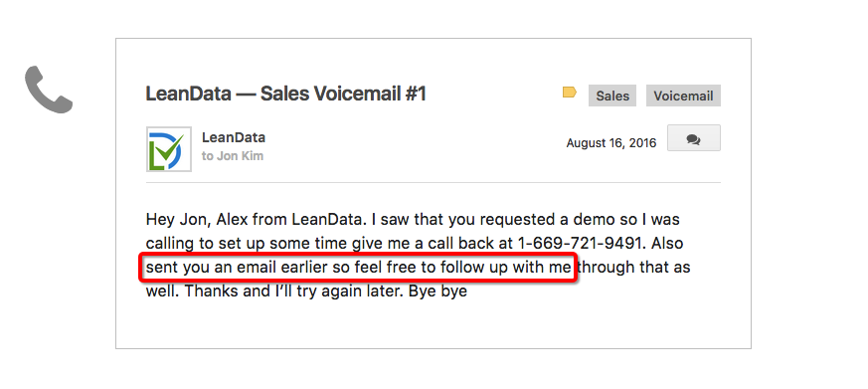Viewport: 868px width, 389px height.
Task: Select the Sales tag
Action: [x=612, y=96]
